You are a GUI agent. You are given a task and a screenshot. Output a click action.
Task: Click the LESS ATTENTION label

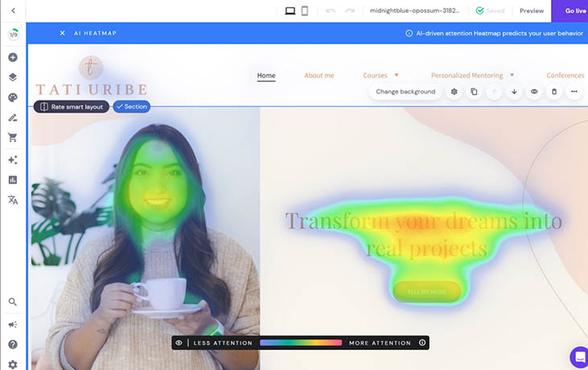223,343
